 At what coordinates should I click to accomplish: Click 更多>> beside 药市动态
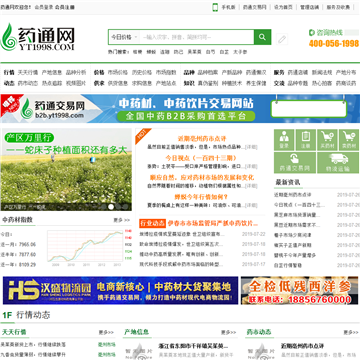tap(351, 332)
